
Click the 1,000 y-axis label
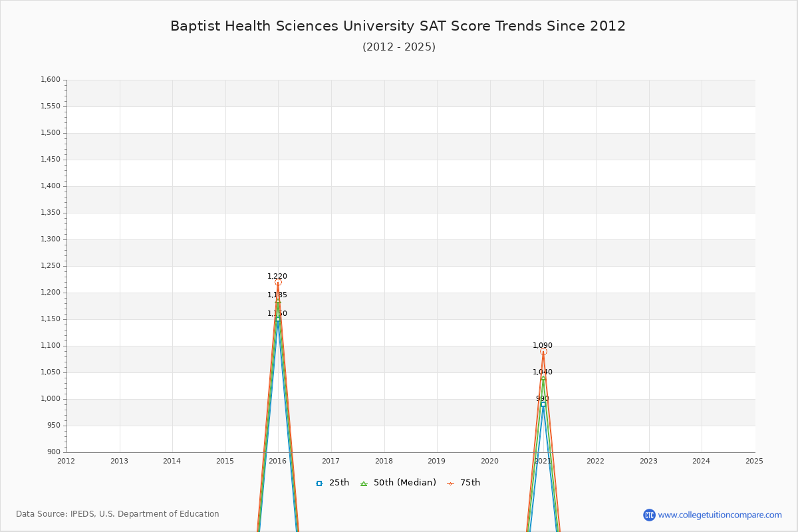[x=51, y=399]
